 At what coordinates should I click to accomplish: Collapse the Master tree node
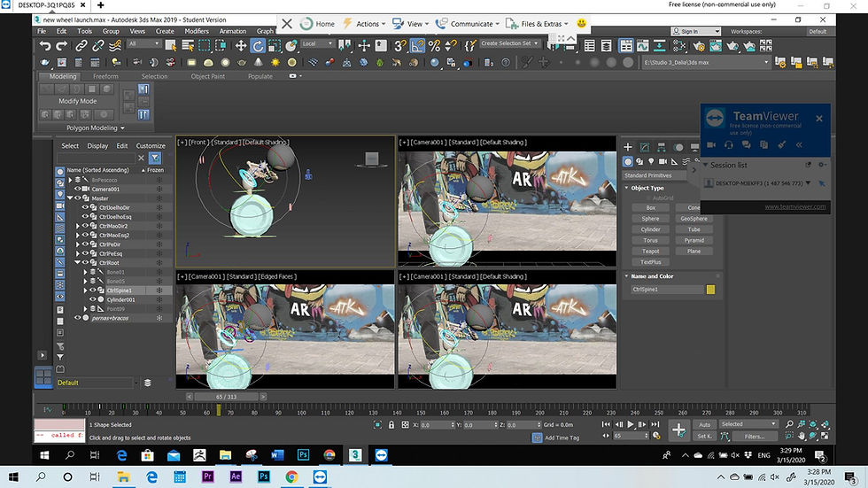70,198
